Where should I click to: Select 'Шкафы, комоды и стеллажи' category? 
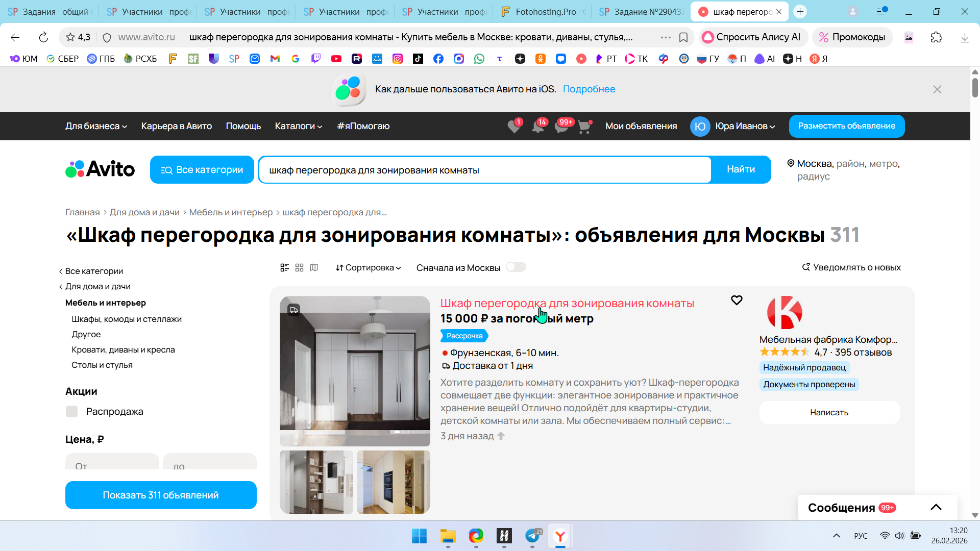tap(127, 319)
